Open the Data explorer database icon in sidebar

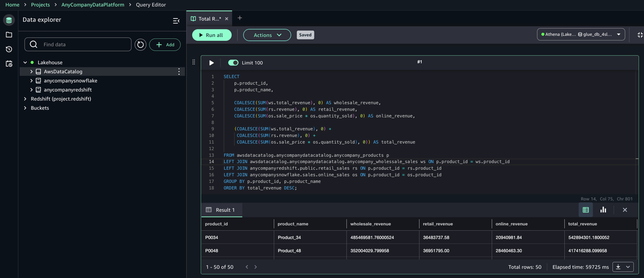click(x=9, y=20)
